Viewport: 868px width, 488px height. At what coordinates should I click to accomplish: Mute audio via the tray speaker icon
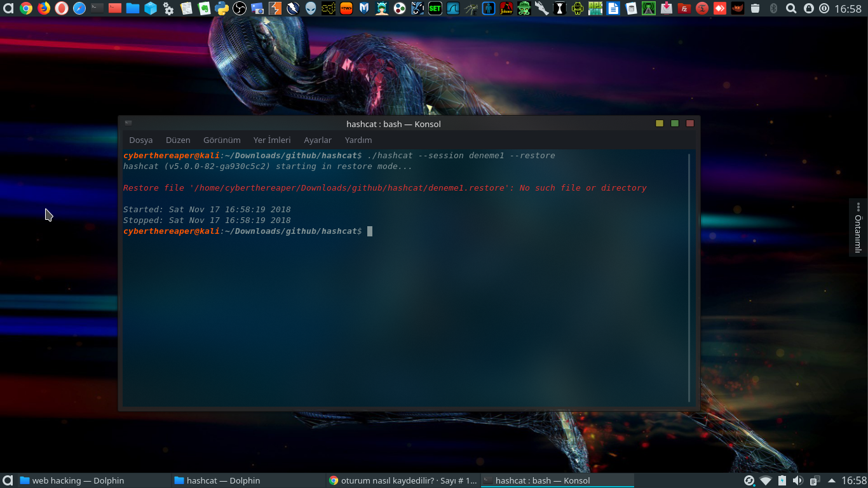click(799, 481)
